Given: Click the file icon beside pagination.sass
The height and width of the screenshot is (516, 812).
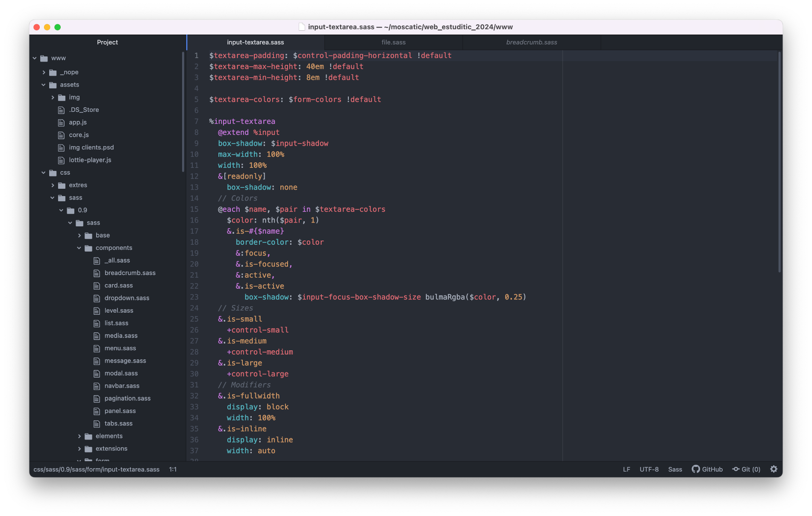Looking at the screenshot, I should [97, 399].
